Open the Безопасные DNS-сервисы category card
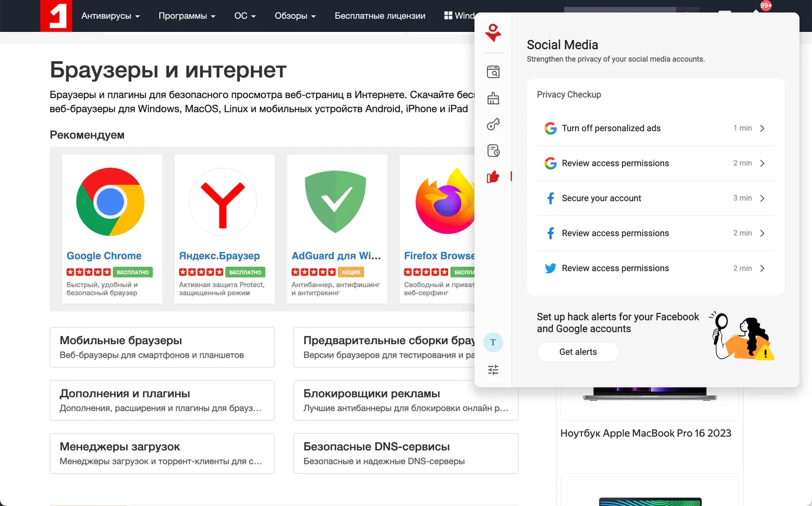This screenshot has width=812, height=506. pos(406,454)
